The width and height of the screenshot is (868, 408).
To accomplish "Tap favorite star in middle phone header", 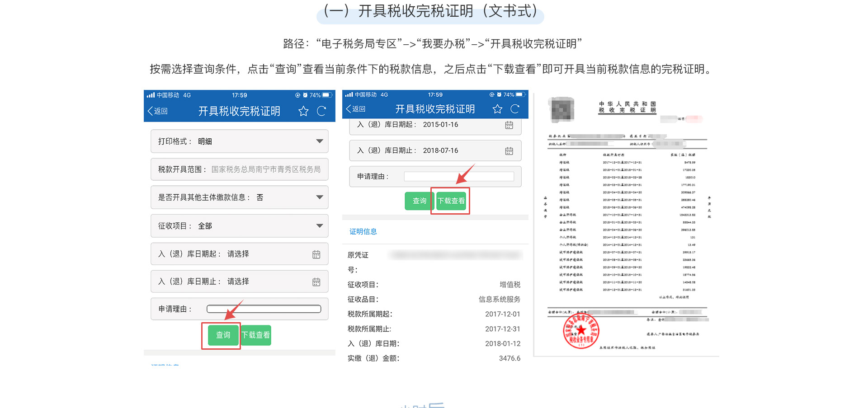I will (x=497, y=109).
